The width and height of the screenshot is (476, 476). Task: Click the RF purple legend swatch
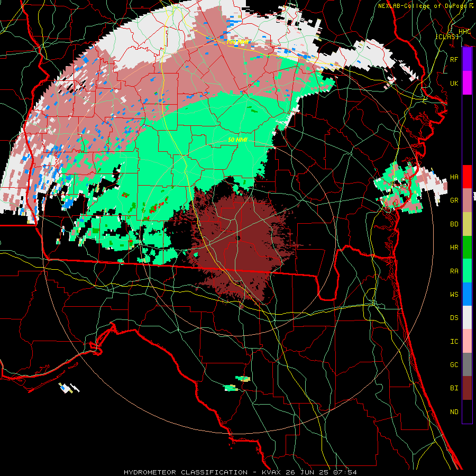(467, 59)
